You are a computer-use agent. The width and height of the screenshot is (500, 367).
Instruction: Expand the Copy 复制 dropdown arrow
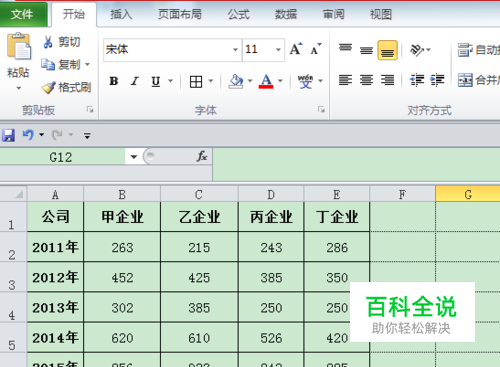(x=87, y=64)
